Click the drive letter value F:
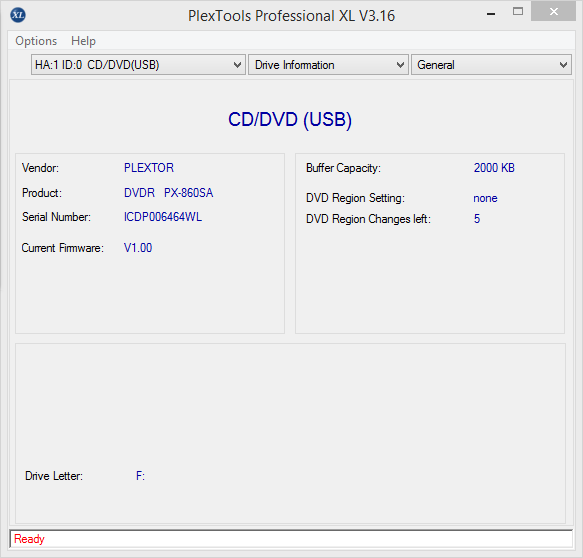 coord(141,476)
